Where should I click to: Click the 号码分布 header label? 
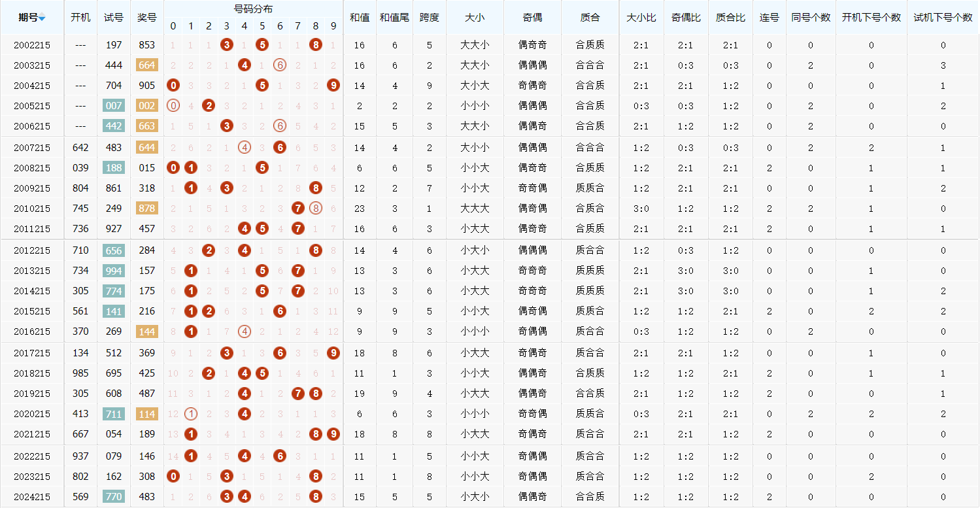pos(254,9)
